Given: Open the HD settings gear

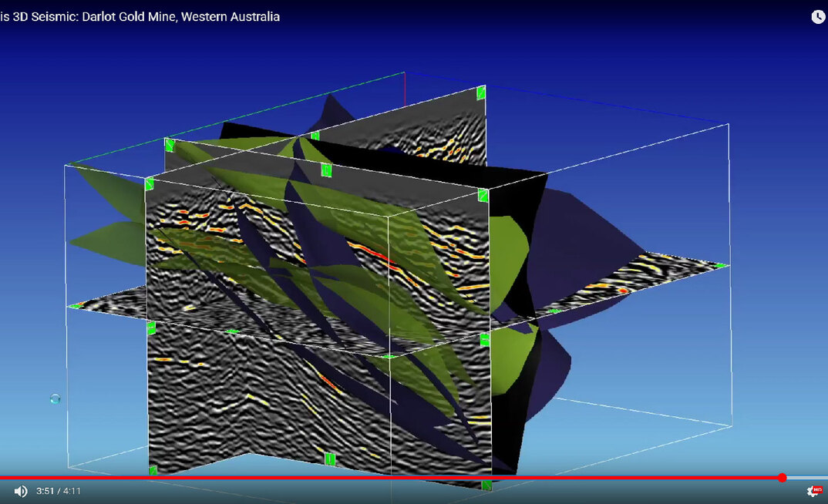Looking at the screenshot, I should 813,491.
